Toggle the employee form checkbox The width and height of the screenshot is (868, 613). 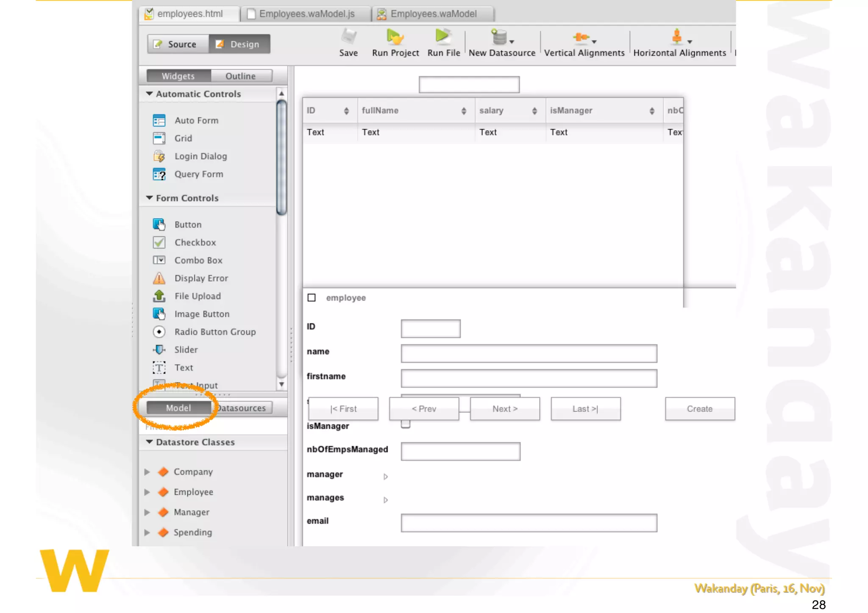[312, 298]
